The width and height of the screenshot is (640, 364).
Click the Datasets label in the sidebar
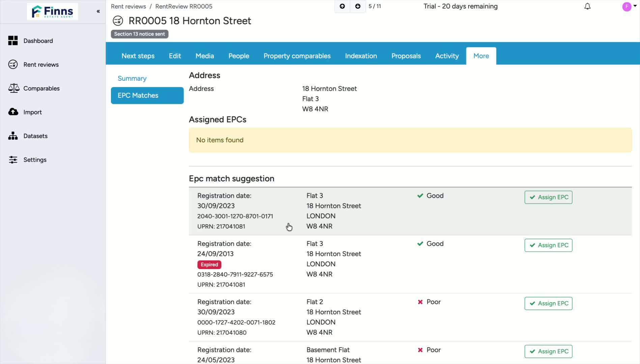(x=35, y=136)
